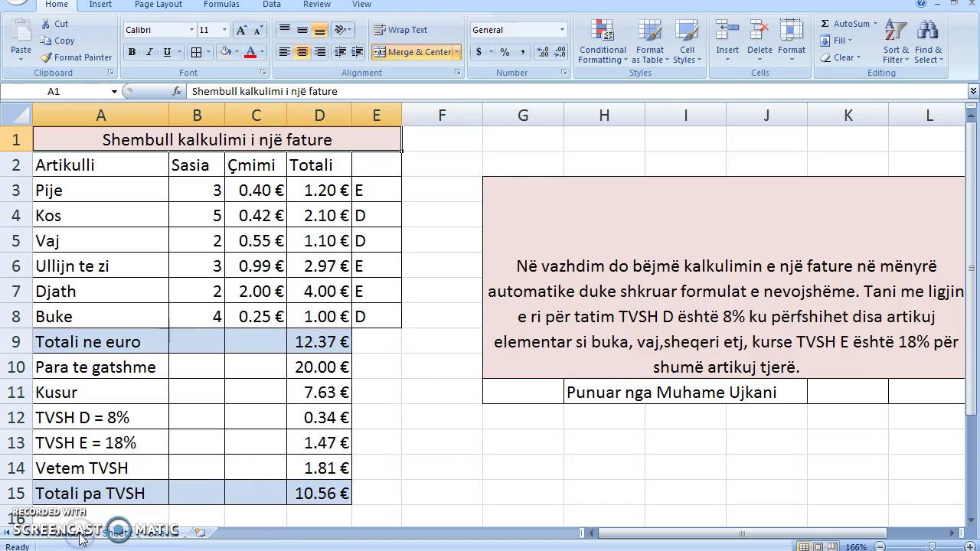
Task: Switch to the Data tab
Action: point(271,5)
